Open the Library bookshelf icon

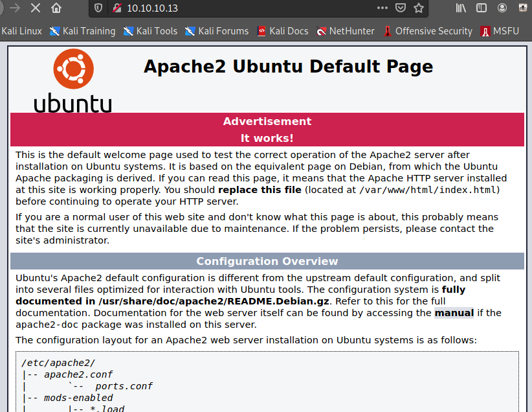pos(461,8)
